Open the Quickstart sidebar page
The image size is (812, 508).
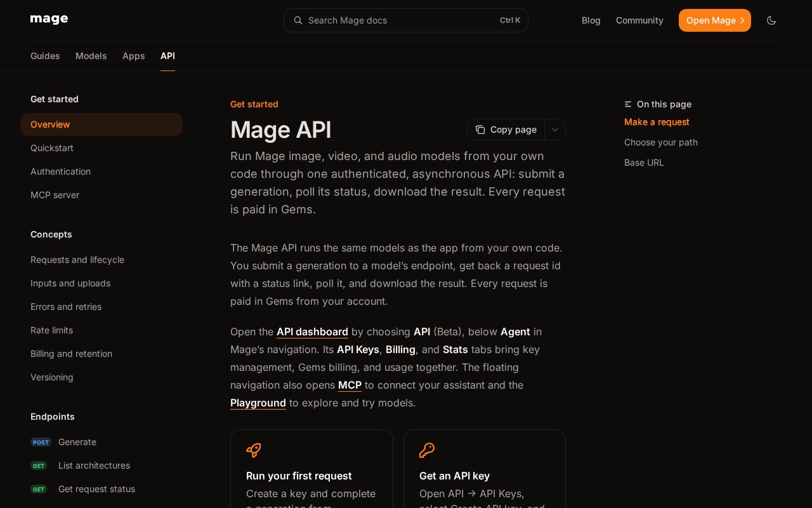[101, 148]
